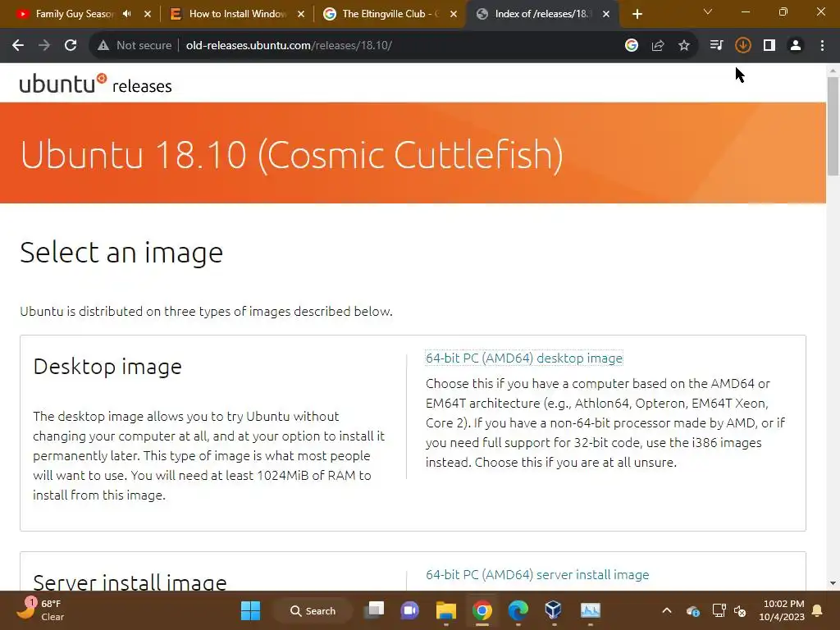Viewport: 840px width, 630px height.
Task: Go back to the previous page
Action: (18, 46)
